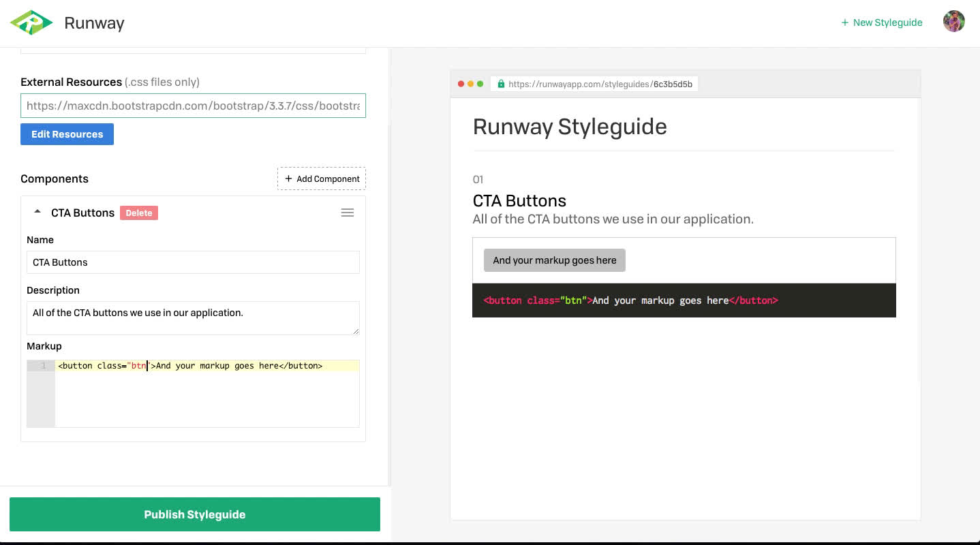Click the previewed 'And your markup goes here' button
Screen dimensions: 980x545
[x=554, y=260]
